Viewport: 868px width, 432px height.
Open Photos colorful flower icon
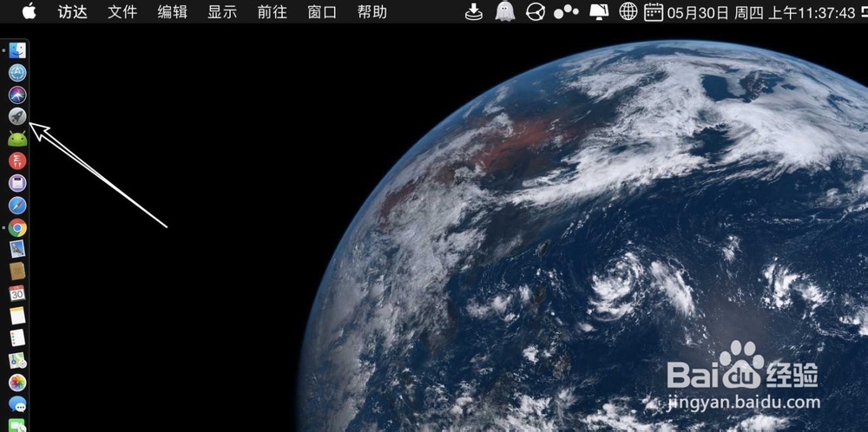click(x=17, y=383)
